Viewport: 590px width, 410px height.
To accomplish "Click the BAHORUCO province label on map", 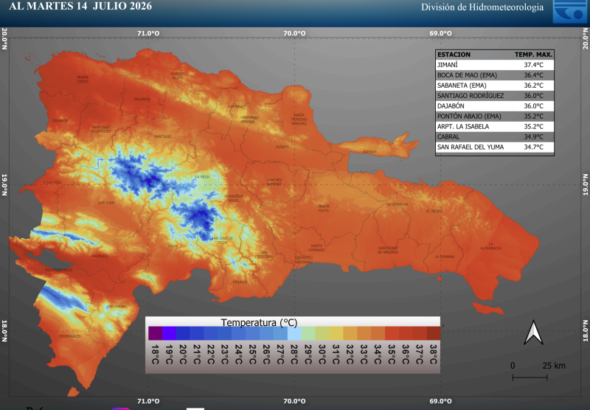I will 100,256.
